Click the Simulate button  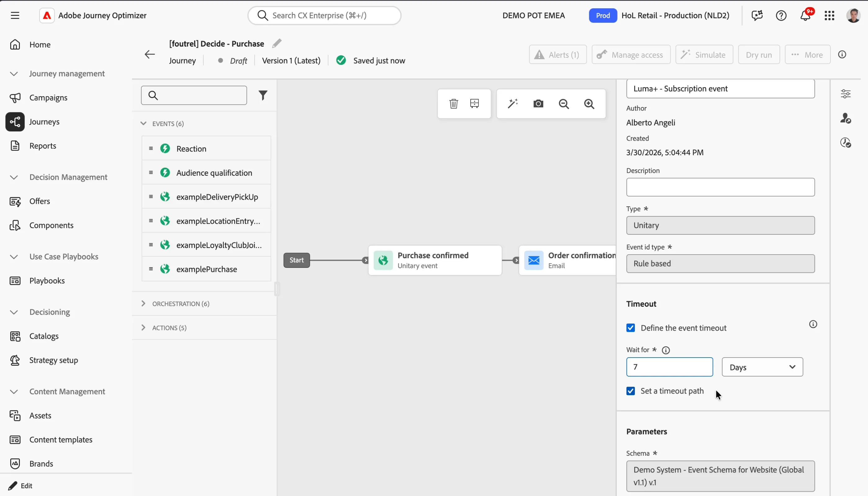pyautogui.click(x=704, y=55)
